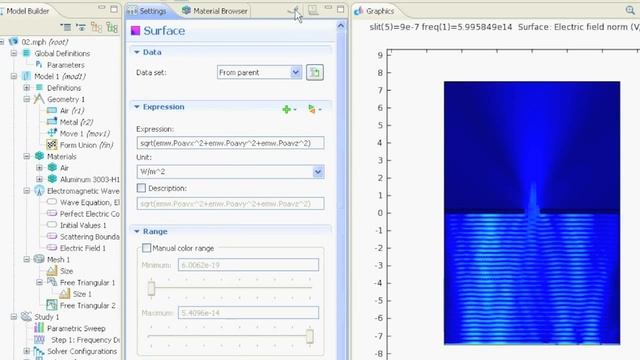The height and width of the screenshot is (360, 640).
Task: Open the Unit W/m^2 dropdown
Action: (318, 172)
